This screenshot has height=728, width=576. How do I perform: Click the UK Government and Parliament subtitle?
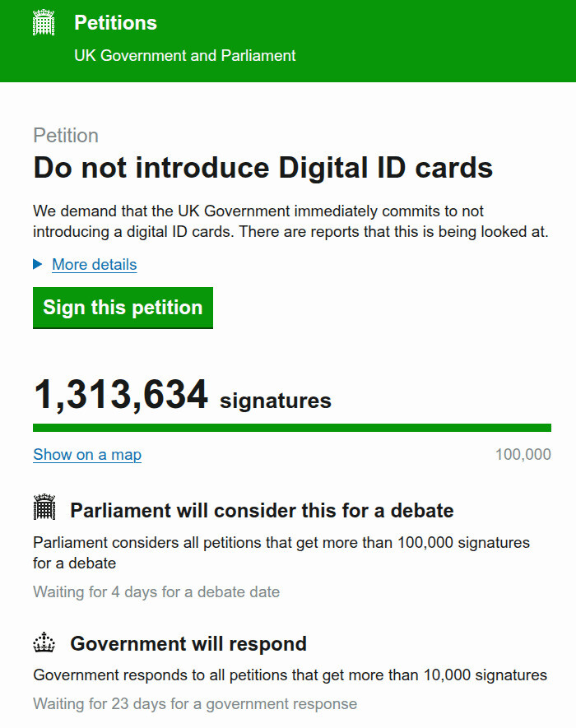pos(184,56)
